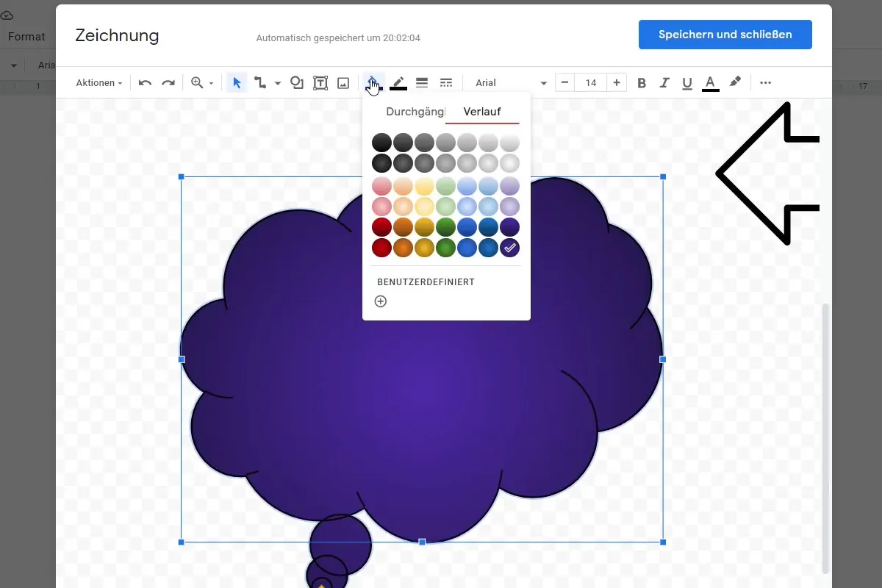Select the text box tool

pos(320,83)
